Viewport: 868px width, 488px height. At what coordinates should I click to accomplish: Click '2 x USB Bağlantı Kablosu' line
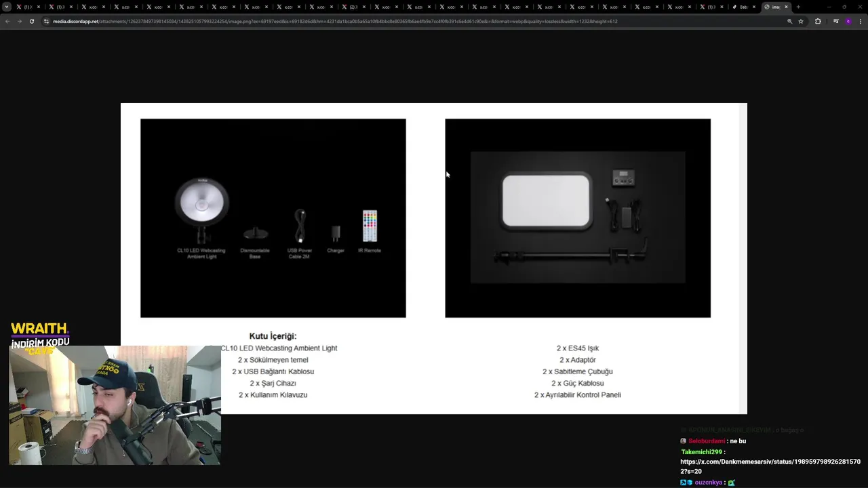click(x=273, y=371)
